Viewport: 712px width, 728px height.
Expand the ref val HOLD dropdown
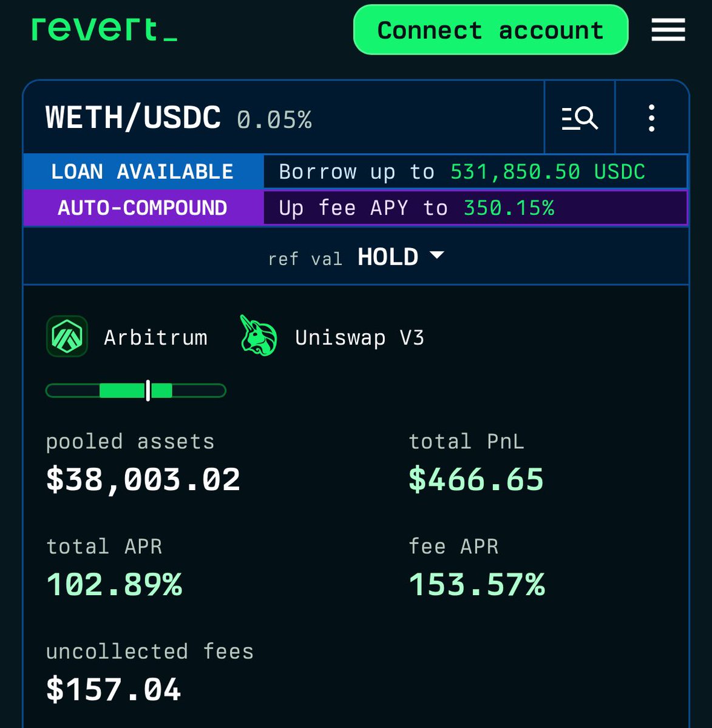[401, 257]
